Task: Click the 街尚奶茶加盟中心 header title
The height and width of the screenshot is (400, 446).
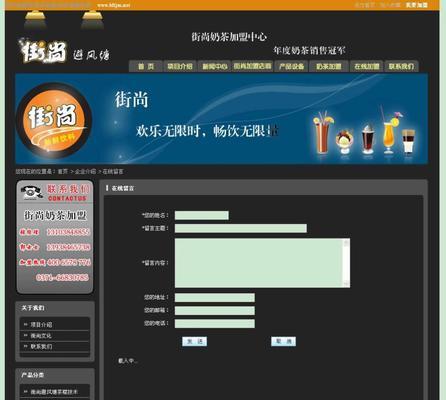Action: pyautogui.click(x=229, y=37)
